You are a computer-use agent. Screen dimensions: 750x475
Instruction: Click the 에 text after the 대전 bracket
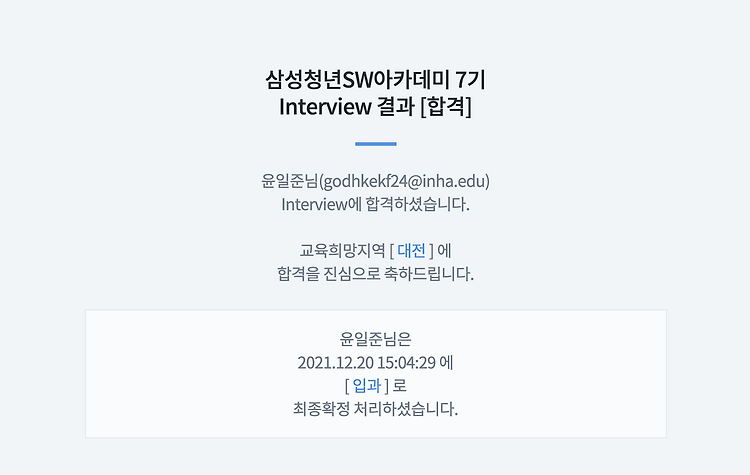pyautogui.click(x=444, y=250)
